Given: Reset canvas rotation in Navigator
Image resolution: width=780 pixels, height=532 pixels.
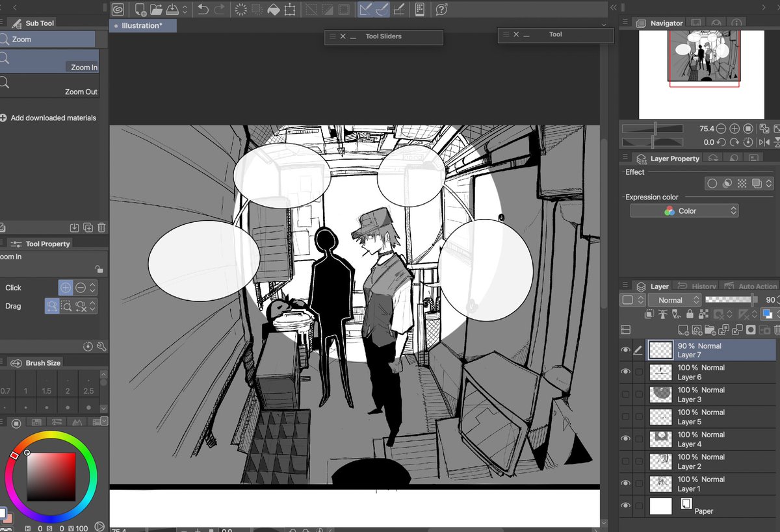Looking at the screenshot, I should pos(748,142).
